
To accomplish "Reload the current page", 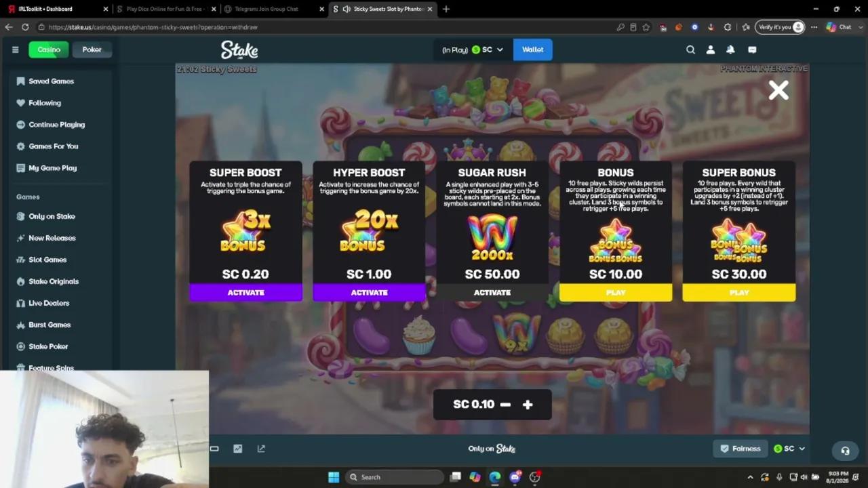I will (25, 27).
